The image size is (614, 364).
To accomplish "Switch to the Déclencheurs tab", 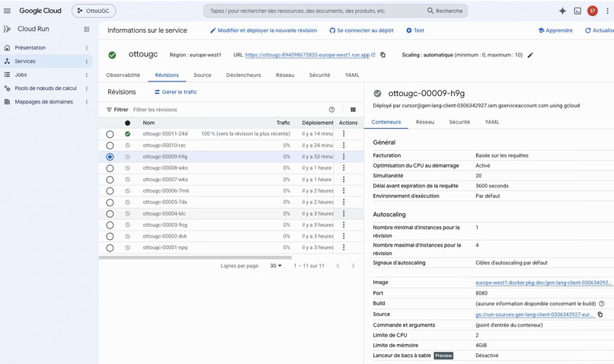I will click(244, 75).
